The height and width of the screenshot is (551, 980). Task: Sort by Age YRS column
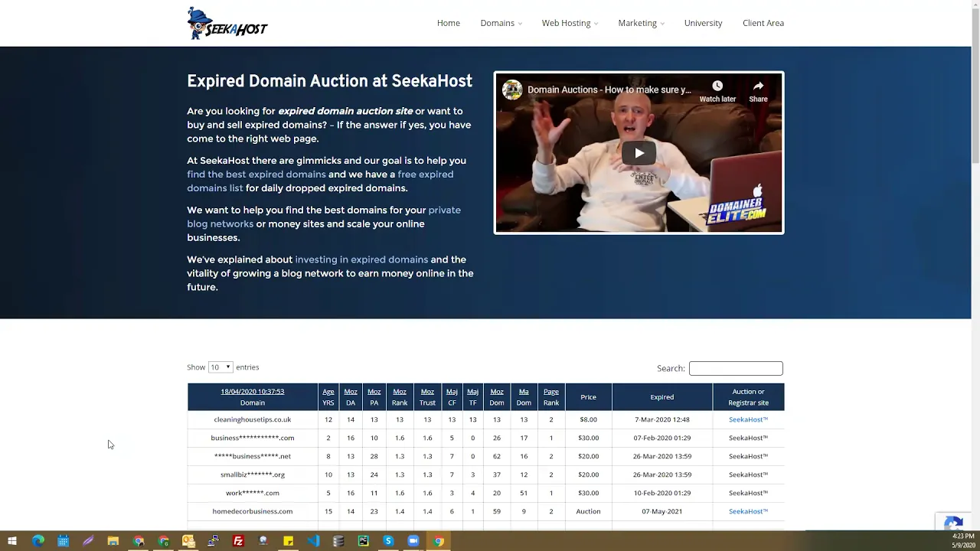coord(328,396)
